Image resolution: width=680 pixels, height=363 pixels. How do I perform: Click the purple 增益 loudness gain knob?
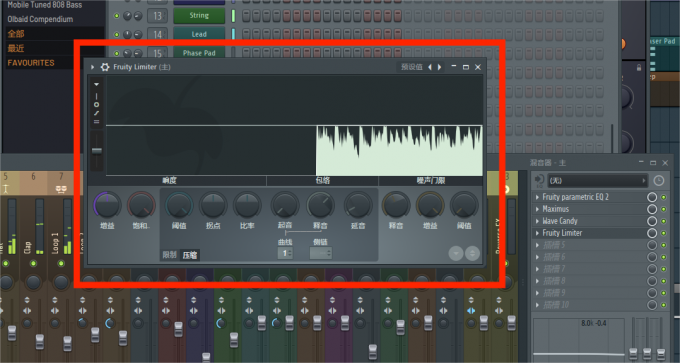pyautogui.click(x=107, y=205)
